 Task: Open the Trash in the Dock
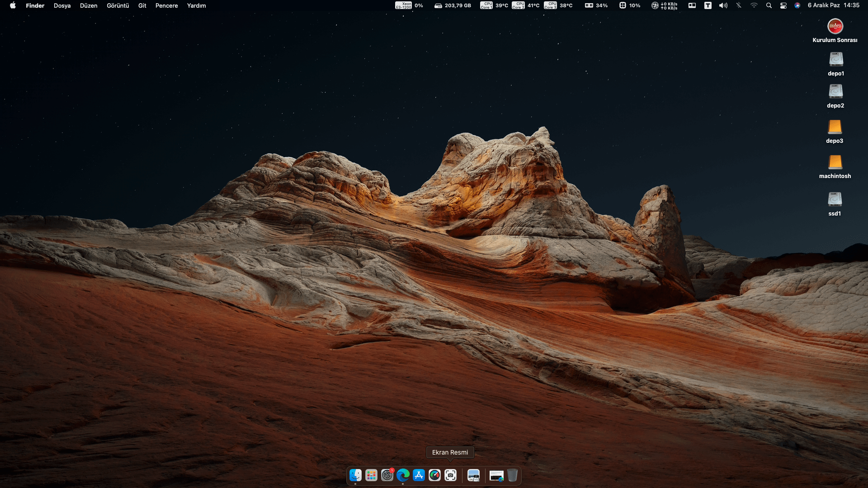coord(512,475)
